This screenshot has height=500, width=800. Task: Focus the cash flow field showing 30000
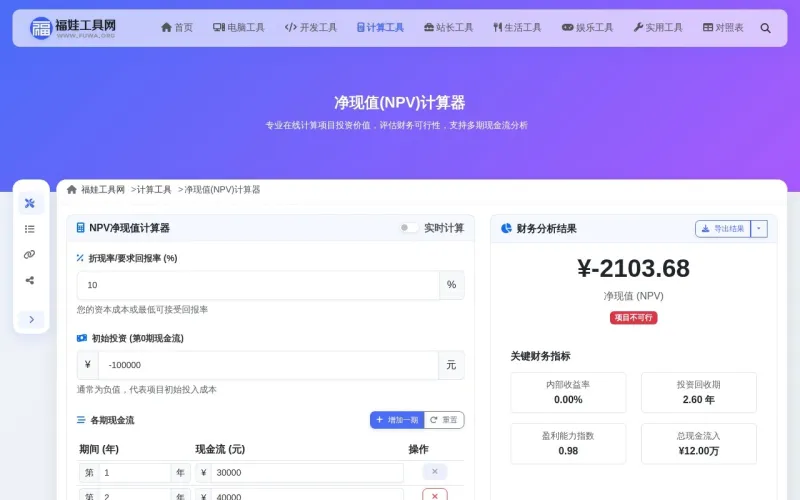pyautogui.click(x=307, y=472)
